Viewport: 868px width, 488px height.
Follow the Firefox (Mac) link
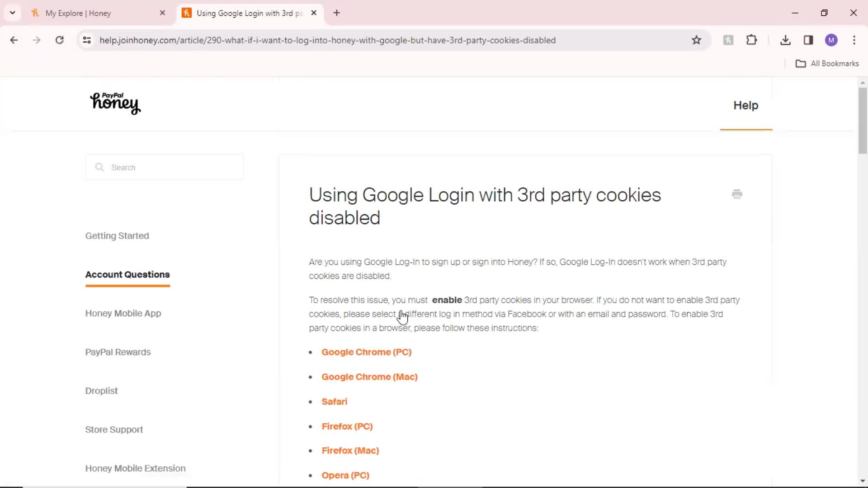click(x=350, y=451)
